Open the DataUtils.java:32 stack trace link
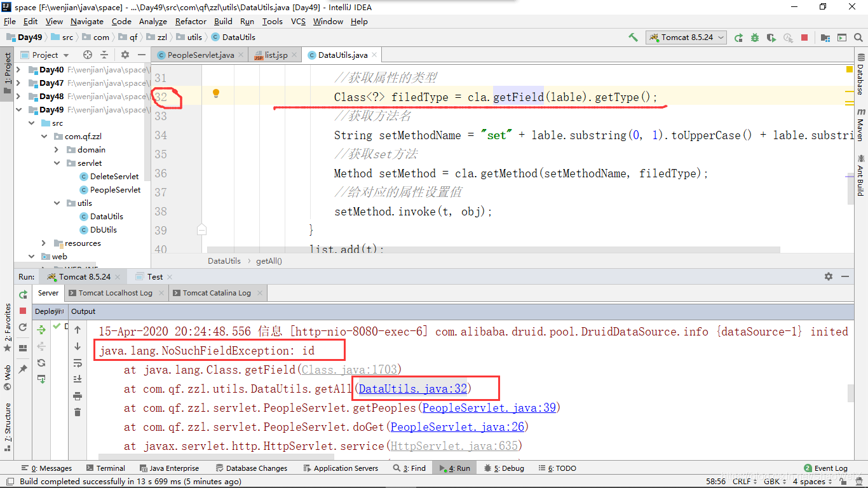 pyautogui.click(x=413, y=389)
